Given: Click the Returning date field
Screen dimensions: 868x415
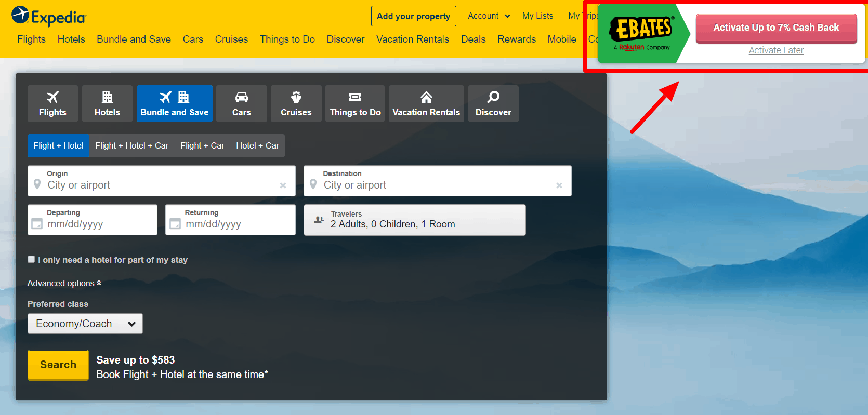Looking at the screenshot, I should [x=230, y=220].
